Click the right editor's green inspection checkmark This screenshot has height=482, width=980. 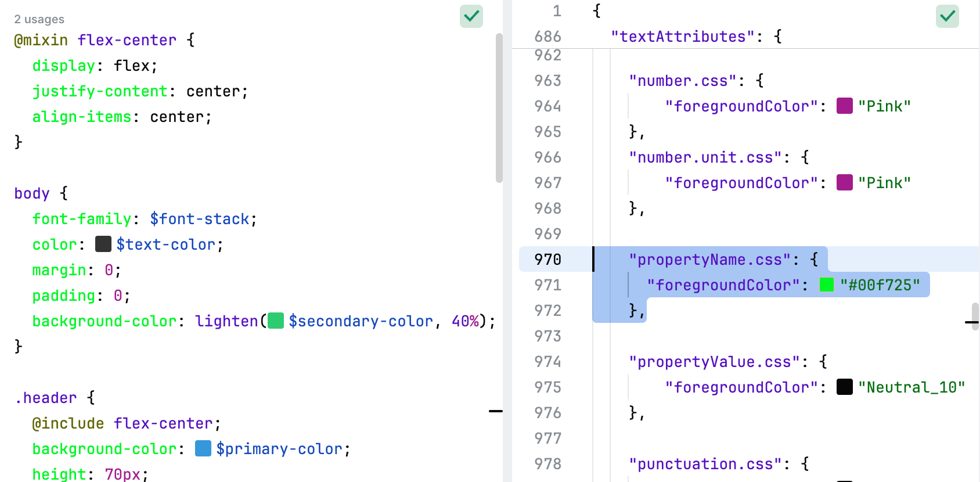tap(947, 16)
